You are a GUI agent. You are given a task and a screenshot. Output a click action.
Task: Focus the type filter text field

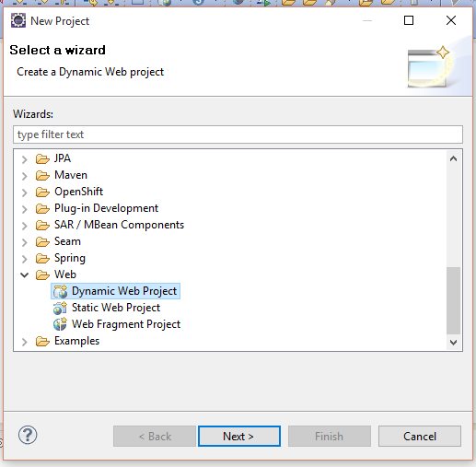click(x=238, y=134)
